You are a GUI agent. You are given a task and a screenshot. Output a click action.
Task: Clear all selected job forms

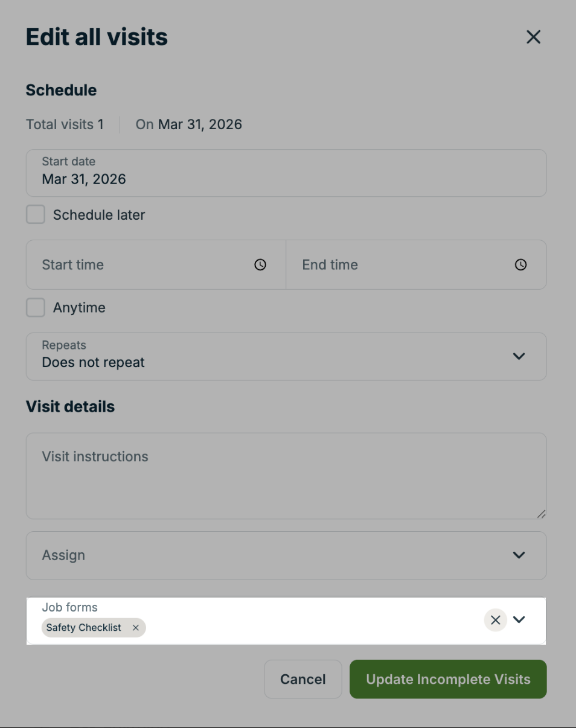point(494,619)
